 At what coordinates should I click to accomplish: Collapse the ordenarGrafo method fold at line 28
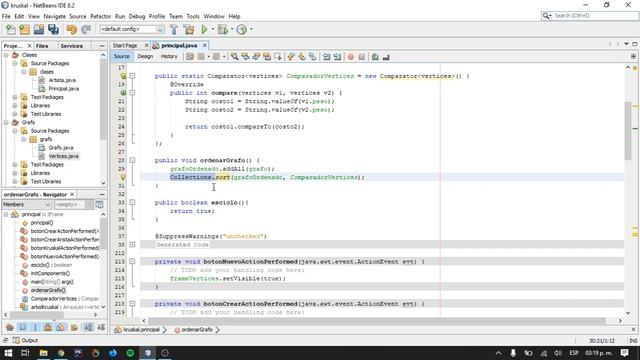tap(132, 160)
